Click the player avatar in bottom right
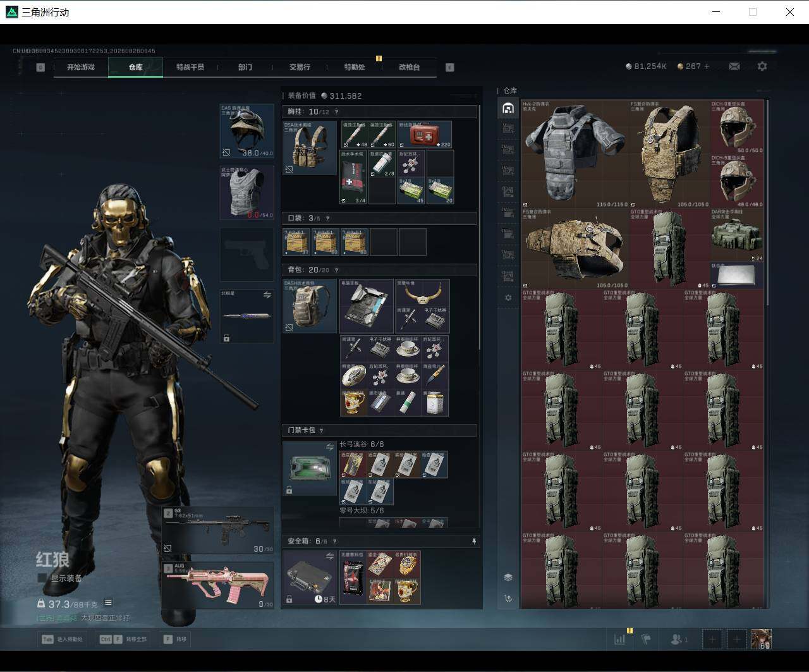The height and width of the screenshot is (672, 809). tap(762, 639)
